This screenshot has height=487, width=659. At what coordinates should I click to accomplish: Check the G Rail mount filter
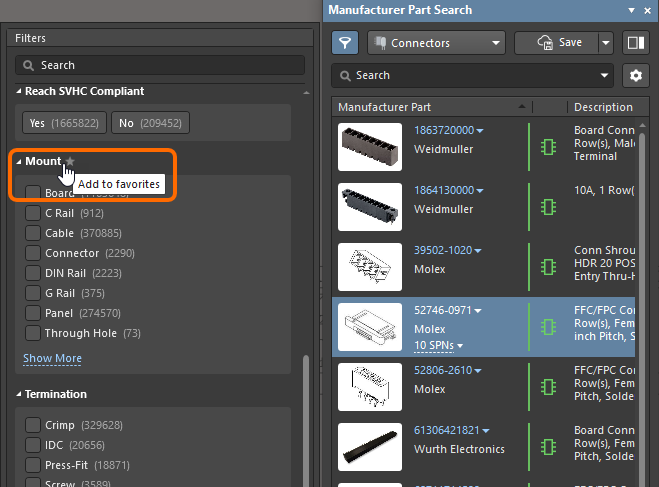coord(33,293)
